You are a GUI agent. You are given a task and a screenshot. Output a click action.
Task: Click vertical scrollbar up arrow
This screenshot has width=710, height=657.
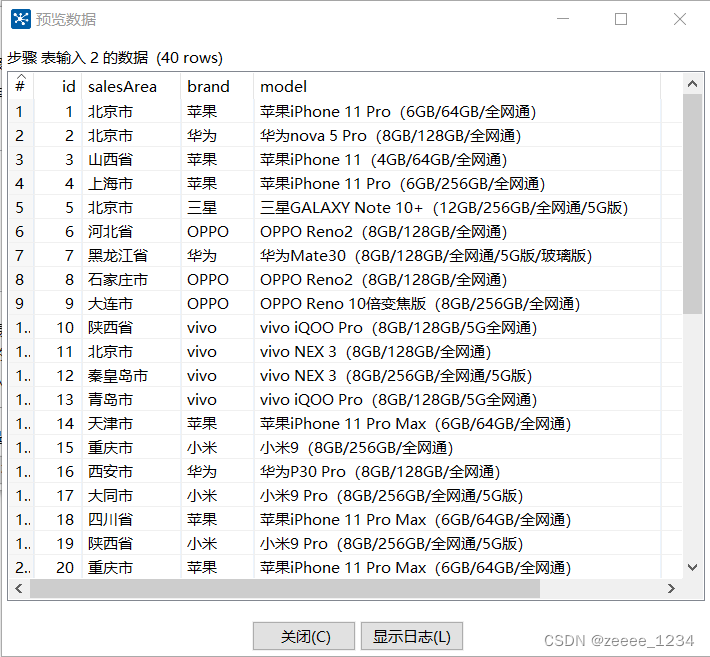coord(692,84)
